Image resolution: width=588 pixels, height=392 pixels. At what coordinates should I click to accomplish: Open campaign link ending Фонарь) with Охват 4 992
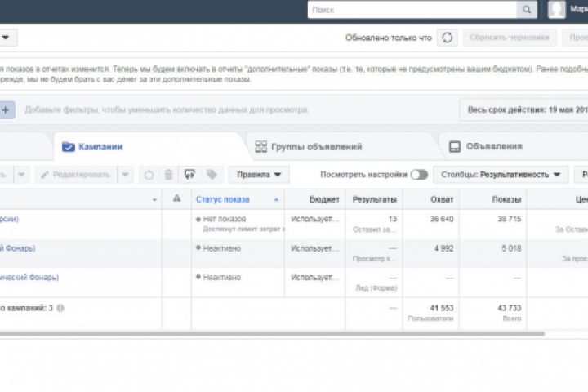click(17, 248)
